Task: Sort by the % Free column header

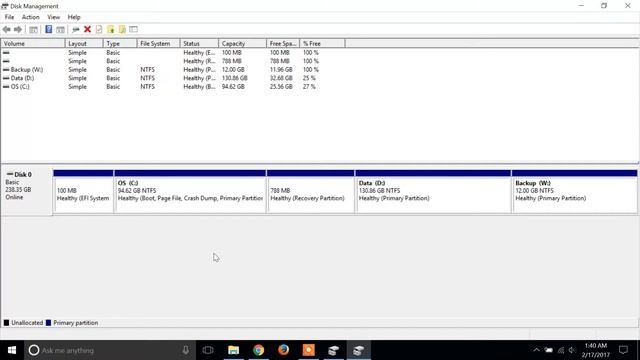Action: point(322,43)
